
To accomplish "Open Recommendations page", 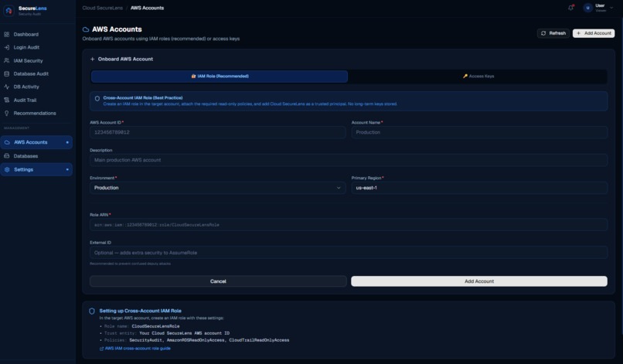I will 36,114.
